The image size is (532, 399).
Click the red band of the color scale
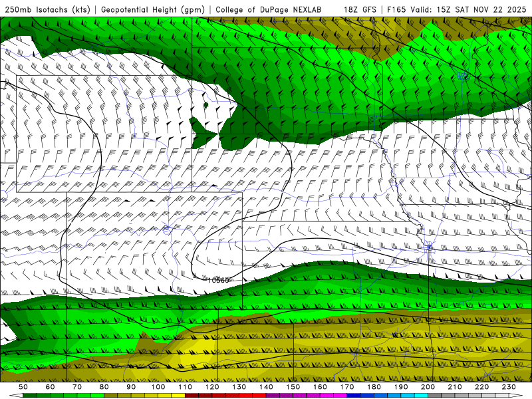click(x=225, y=396)
